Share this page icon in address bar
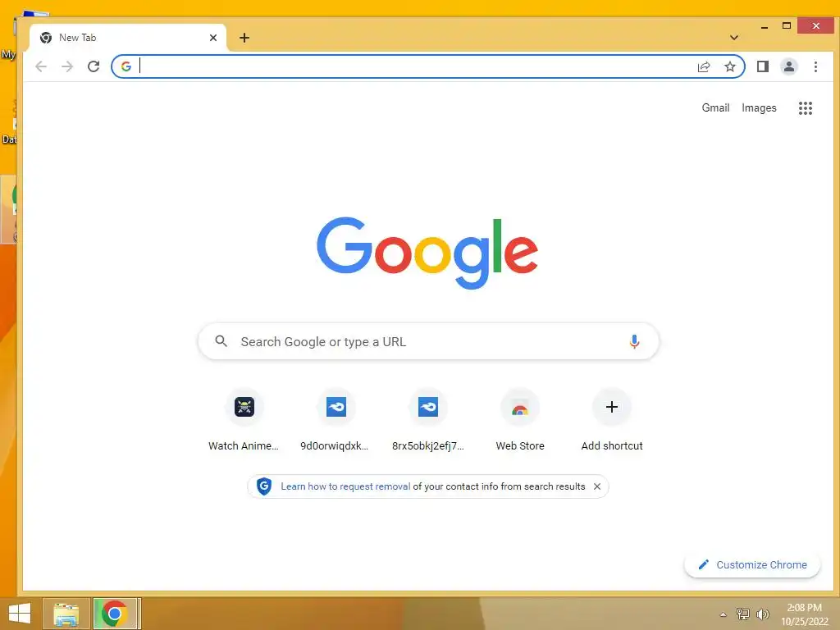 pyautogui.click(x=704, y=66)
